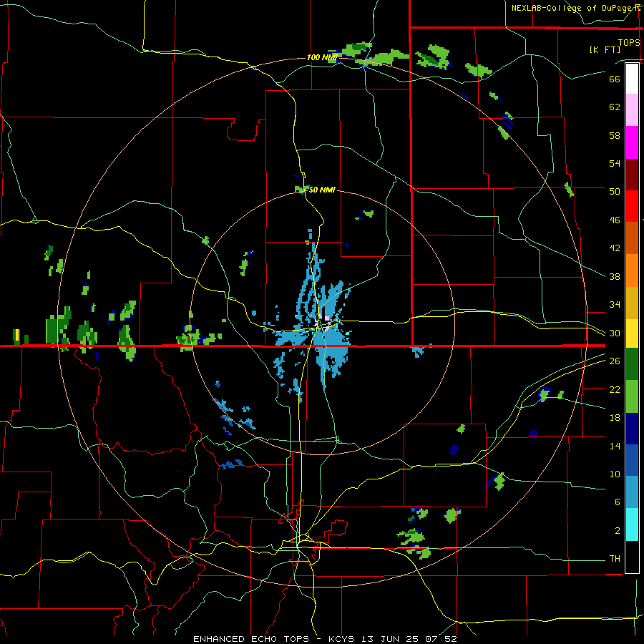Click the 42 legend value
Viewport: 644px width, 644px height.
[x=615, y=248]
